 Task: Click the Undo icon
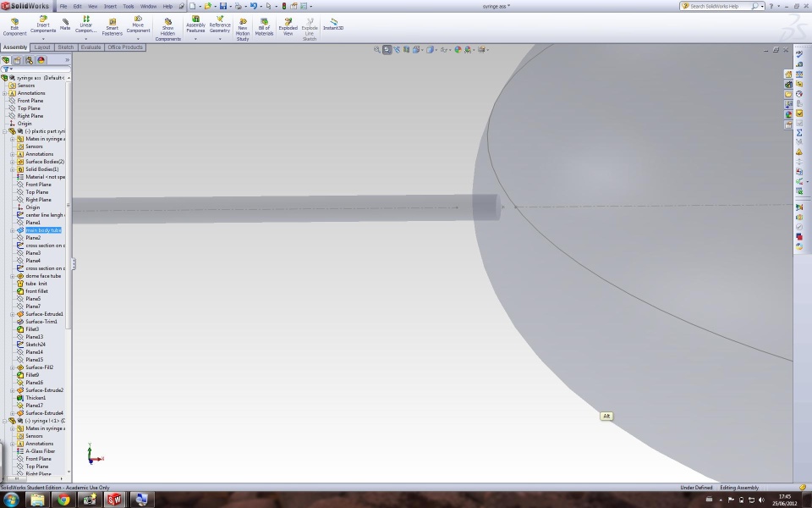pyautogui.click(x=253, y=6)
